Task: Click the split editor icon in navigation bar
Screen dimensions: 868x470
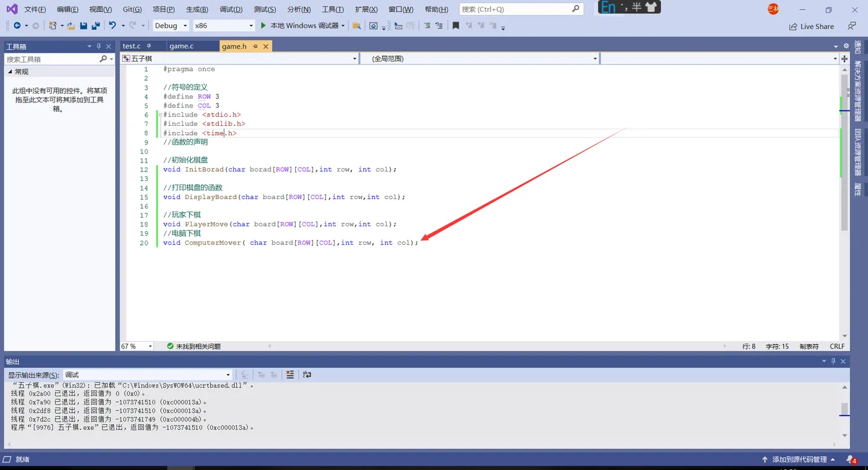Action: (844, 58)
